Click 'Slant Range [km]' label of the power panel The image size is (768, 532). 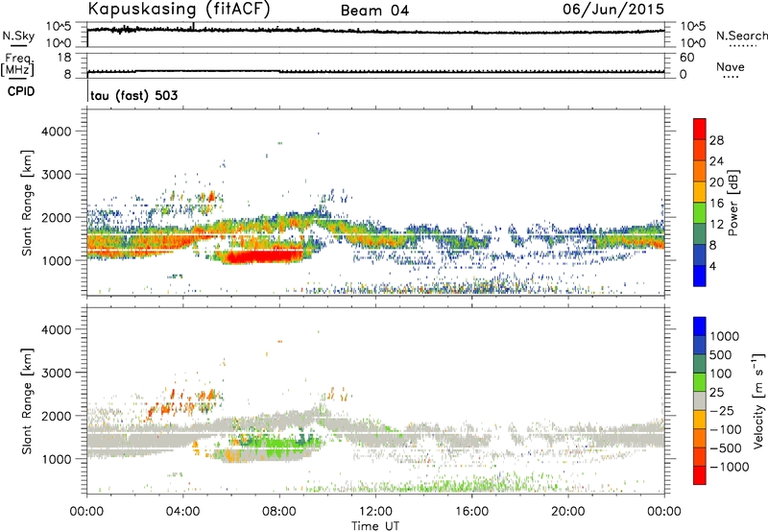(x=27, y=203)
